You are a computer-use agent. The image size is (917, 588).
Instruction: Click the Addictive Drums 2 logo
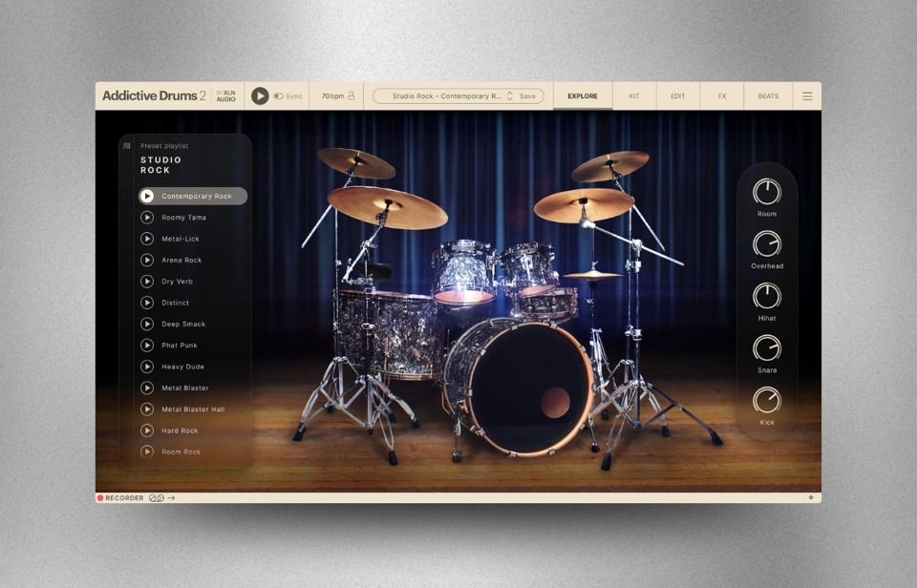click(154, 95)
